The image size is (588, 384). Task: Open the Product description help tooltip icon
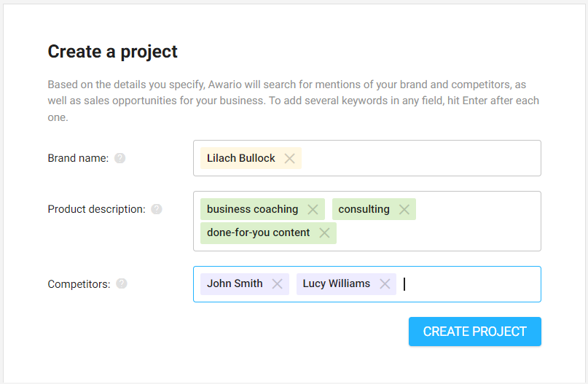(157, 209)
